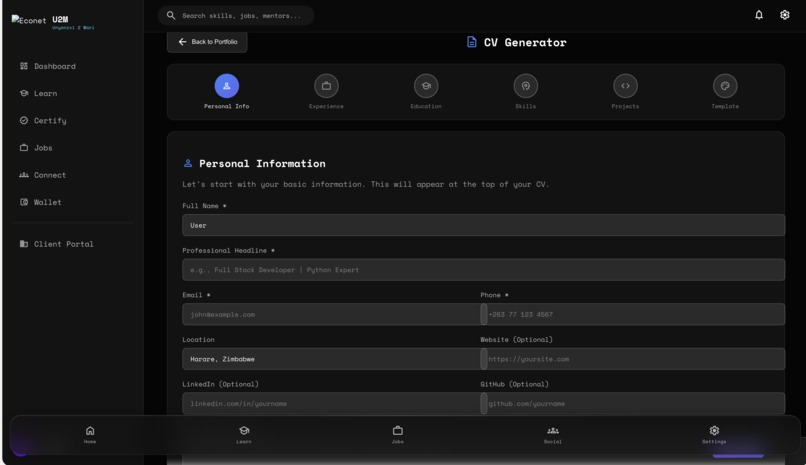
Task: Open Learn in the sidebar
Action: (x=39, y=93)
